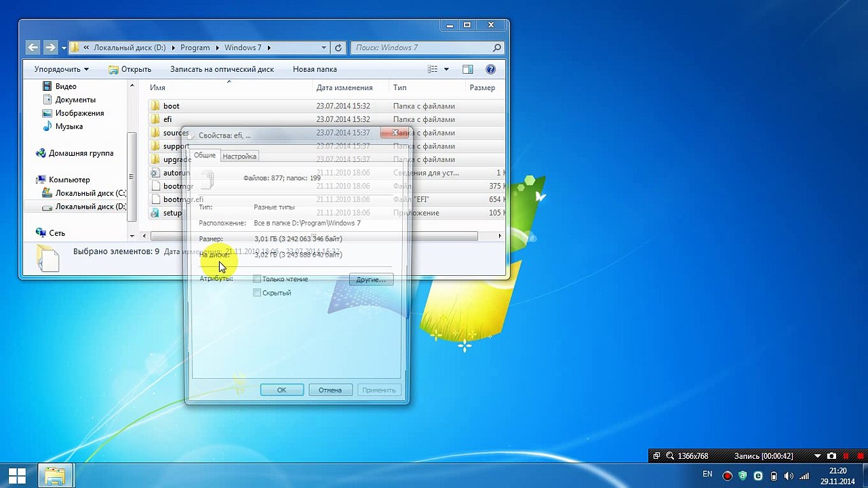This screenshot has width=868, height=488.
Task: Go forward with the Explorer forward arrow
Action: [50, 47]
